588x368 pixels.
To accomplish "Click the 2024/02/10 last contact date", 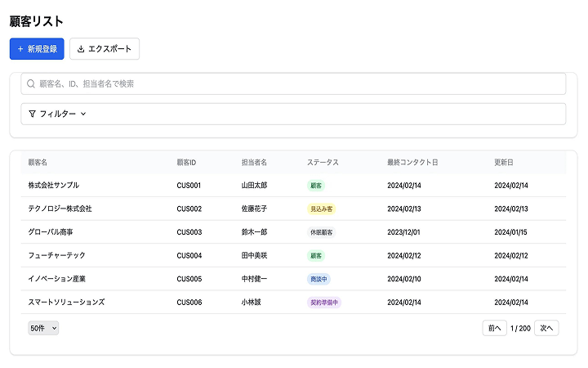I will tap(404, 279).
